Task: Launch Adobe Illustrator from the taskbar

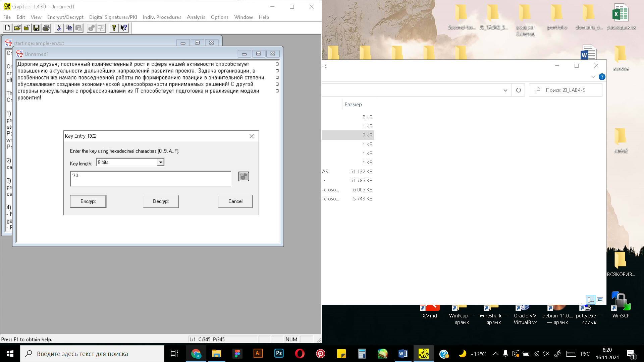Action: coord(258,354)
